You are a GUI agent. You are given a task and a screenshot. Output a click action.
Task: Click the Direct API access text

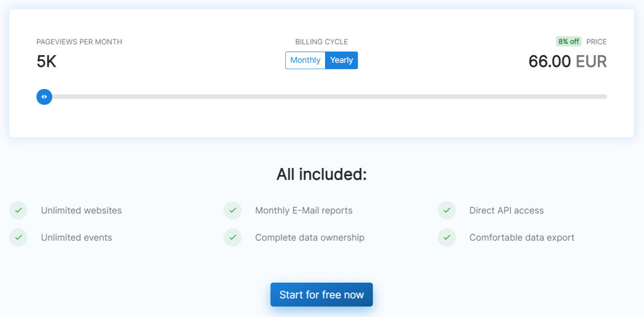coord(506,211)
